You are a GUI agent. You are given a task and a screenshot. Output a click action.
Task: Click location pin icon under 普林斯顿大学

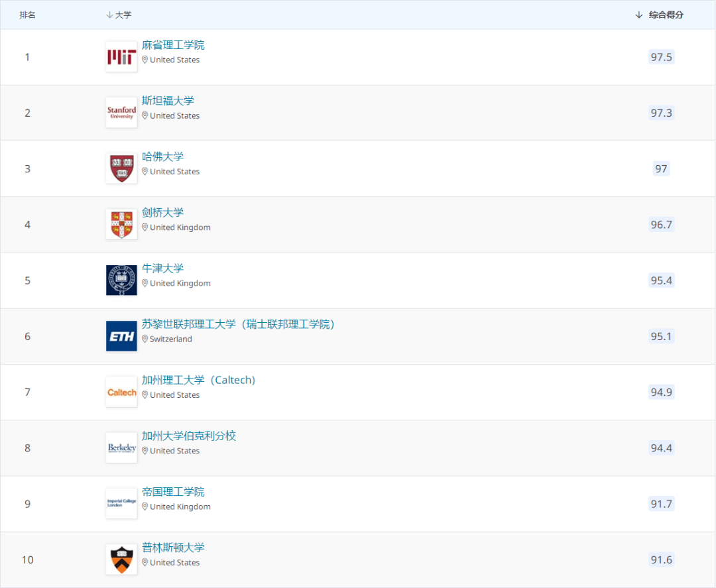point(145,562)
